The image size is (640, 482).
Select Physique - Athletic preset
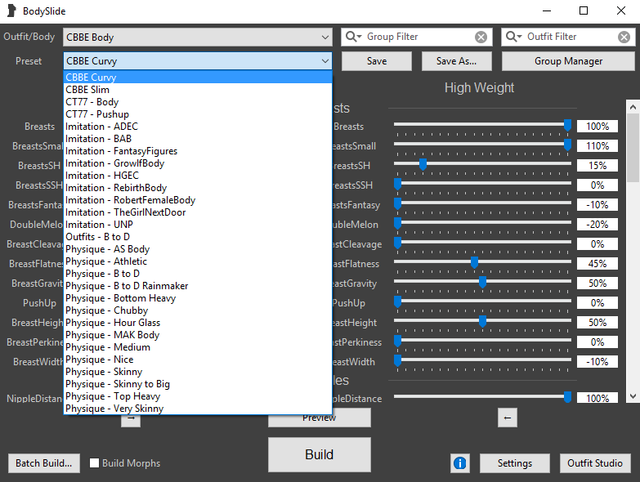[198, 261]
